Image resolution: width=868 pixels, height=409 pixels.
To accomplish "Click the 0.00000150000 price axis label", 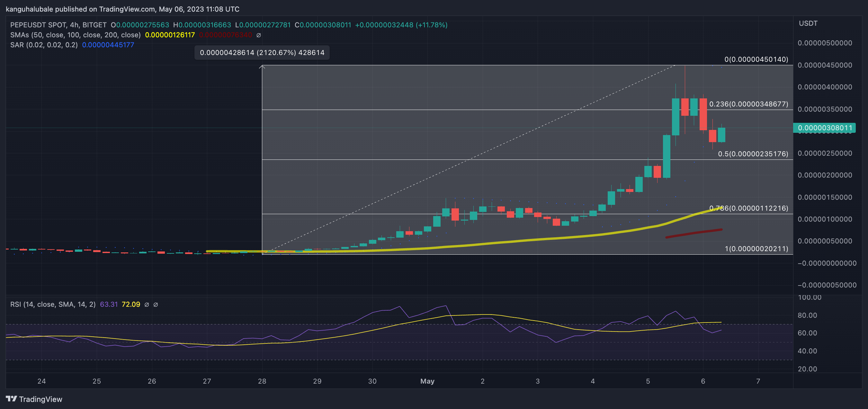I will point(825,197).
